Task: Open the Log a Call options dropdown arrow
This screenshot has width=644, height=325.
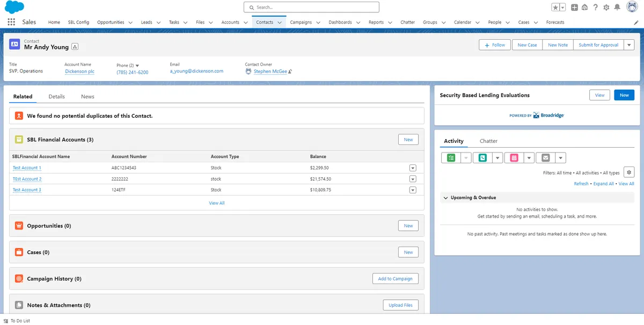Action: [x=497, y=158]
